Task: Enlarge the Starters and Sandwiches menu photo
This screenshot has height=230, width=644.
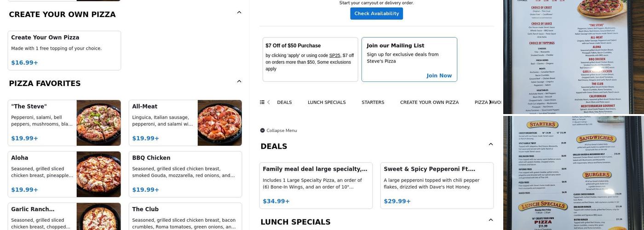Action: point(573,173)
